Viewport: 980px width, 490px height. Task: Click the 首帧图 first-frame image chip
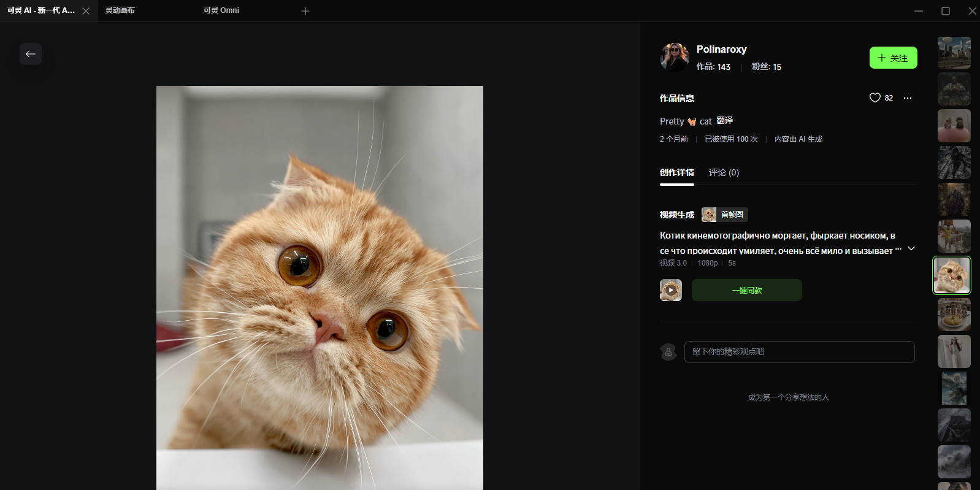point(725,215)
